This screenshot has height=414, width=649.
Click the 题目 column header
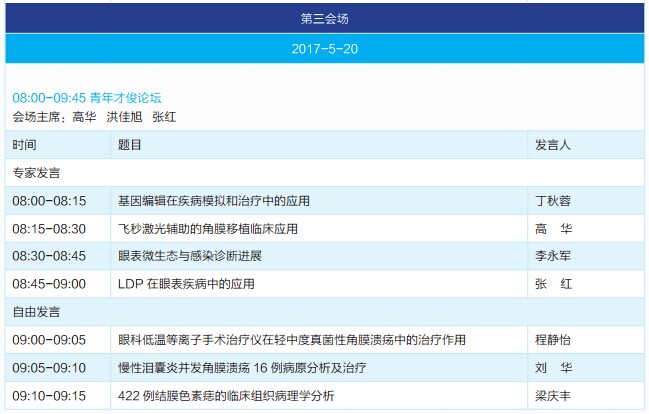(x=130, y=145)
